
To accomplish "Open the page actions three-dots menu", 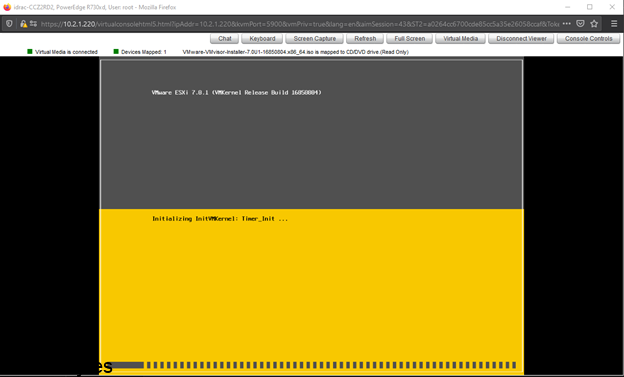I will point(567,24).
